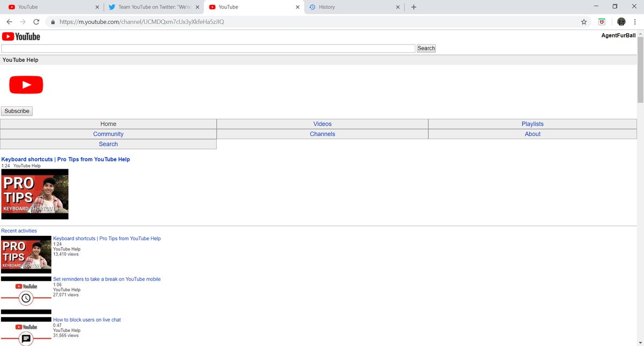Click YouTube Help channel avatar icon
Viewport: 644px width, 346px height.
tap(26, 85)
